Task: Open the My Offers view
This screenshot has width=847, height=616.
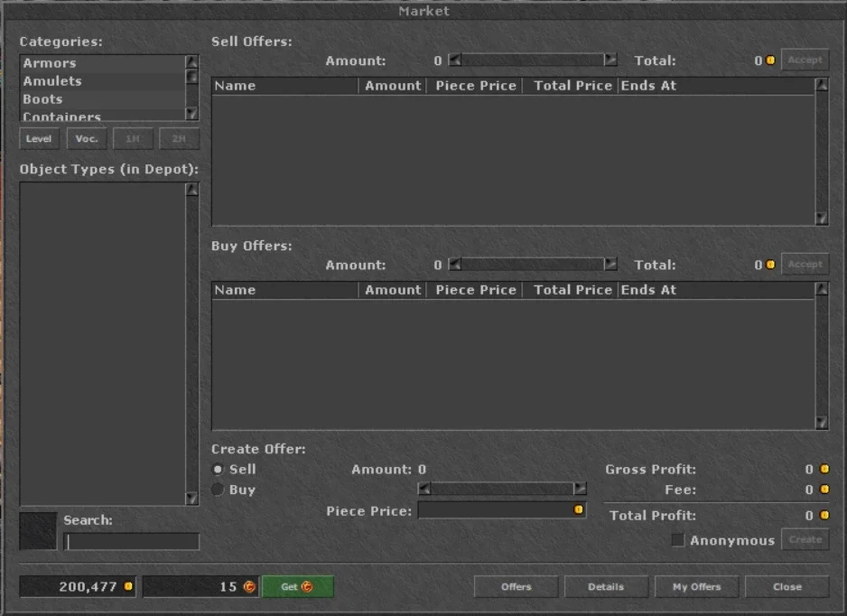Action: point(696,587)
